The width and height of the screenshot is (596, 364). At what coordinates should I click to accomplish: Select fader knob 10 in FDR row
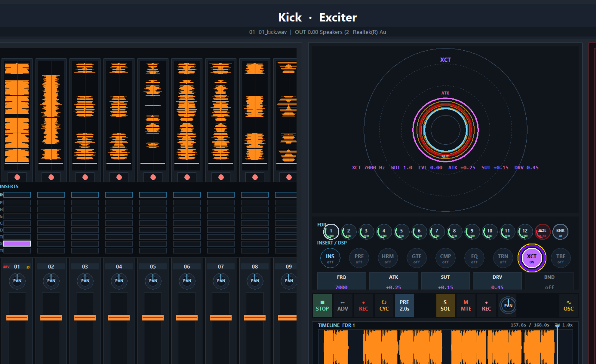pos(490,232)
